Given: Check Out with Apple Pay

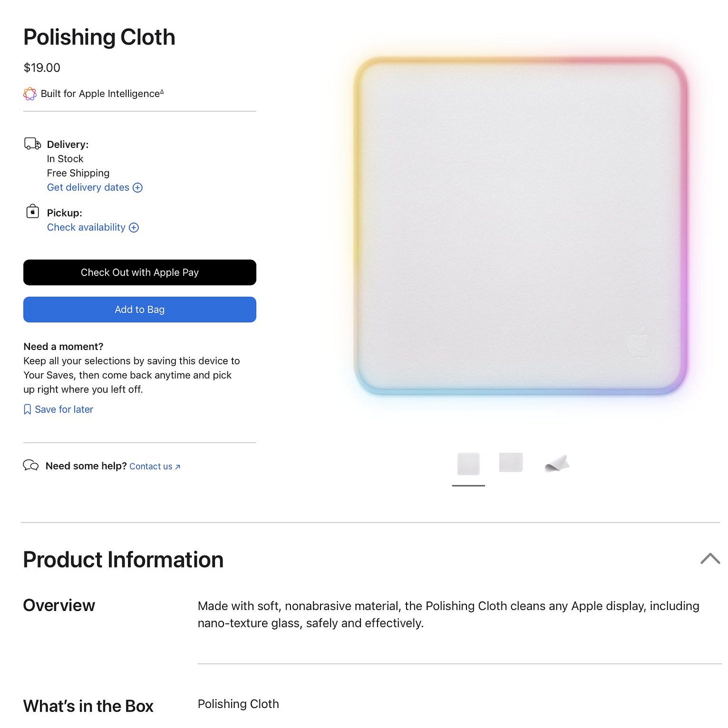Looking at the screenshot, I should coord(139,272).
